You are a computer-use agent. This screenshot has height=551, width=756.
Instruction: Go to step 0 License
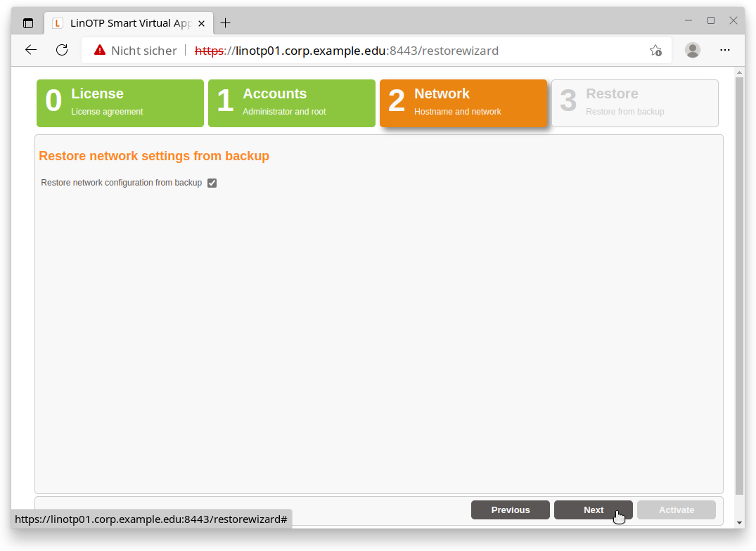(120, 103)
